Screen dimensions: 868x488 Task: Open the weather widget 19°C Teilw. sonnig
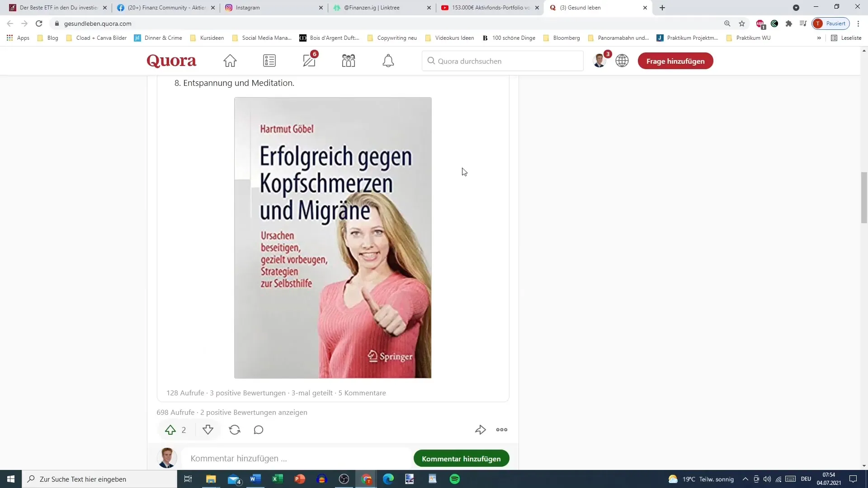point(701,479)
